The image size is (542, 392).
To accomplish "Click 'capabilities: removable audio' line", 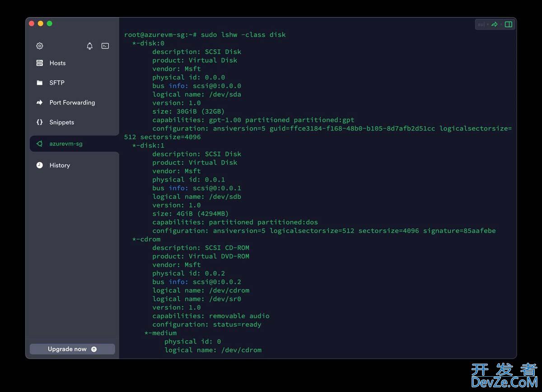I will click(x=211, y=316).
